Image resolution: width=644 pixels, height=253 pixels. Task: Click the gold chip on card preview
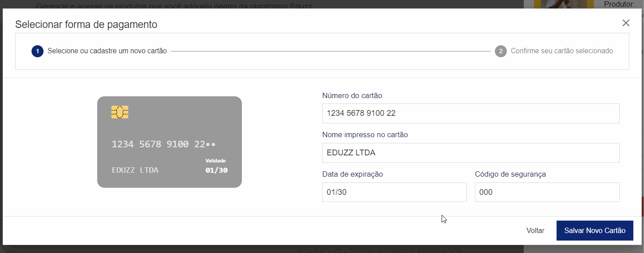pos(120,112)
